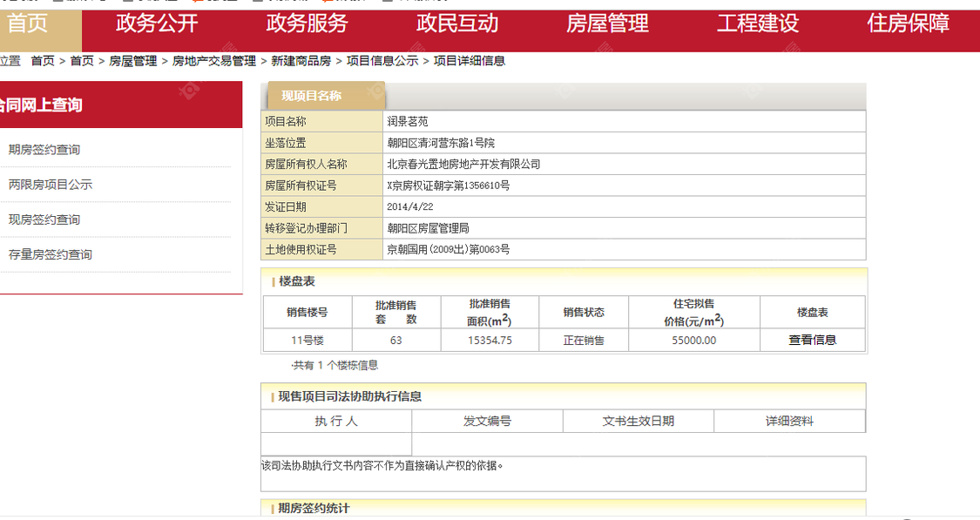Open the 政民互动 menu
The height and width of the screenshot is (520, 980).
pyautogui.click(x=457, y=24)
